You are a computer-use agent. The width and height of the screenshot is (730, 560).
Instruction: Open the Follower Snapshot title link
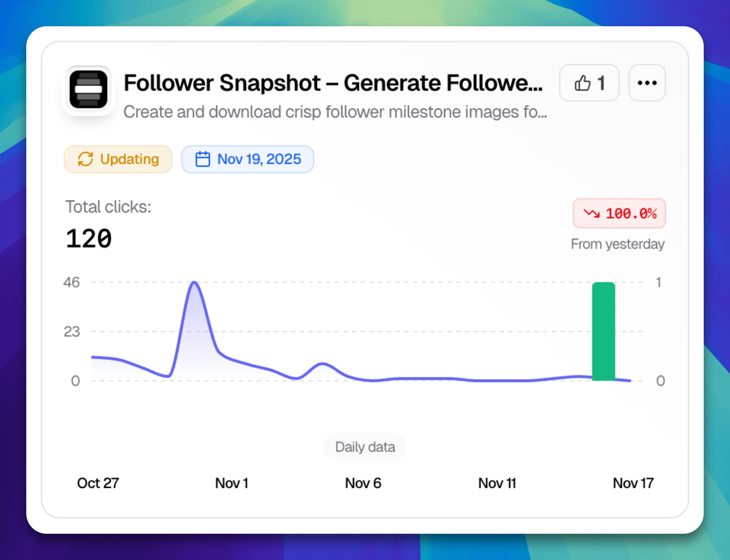tap(333, 83)
